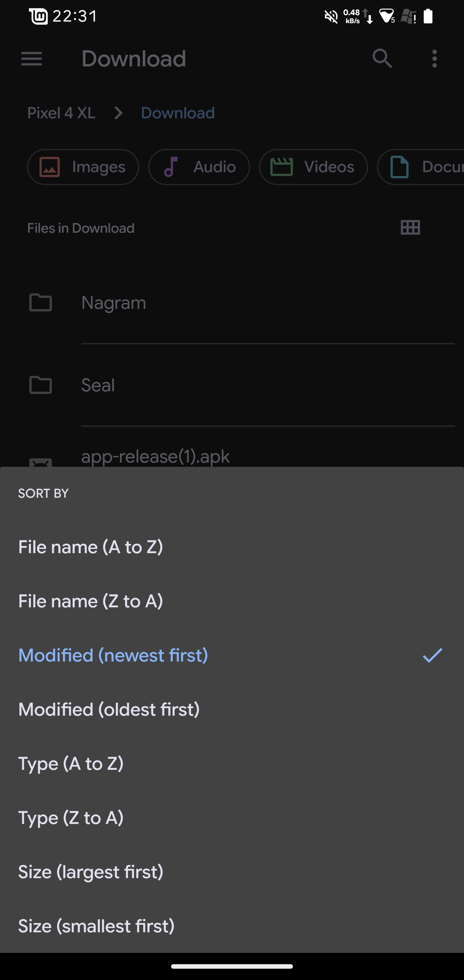The image size is (464, 980).
Task: Tap the app-release(1).apk file
Action: tap(155, 456)
